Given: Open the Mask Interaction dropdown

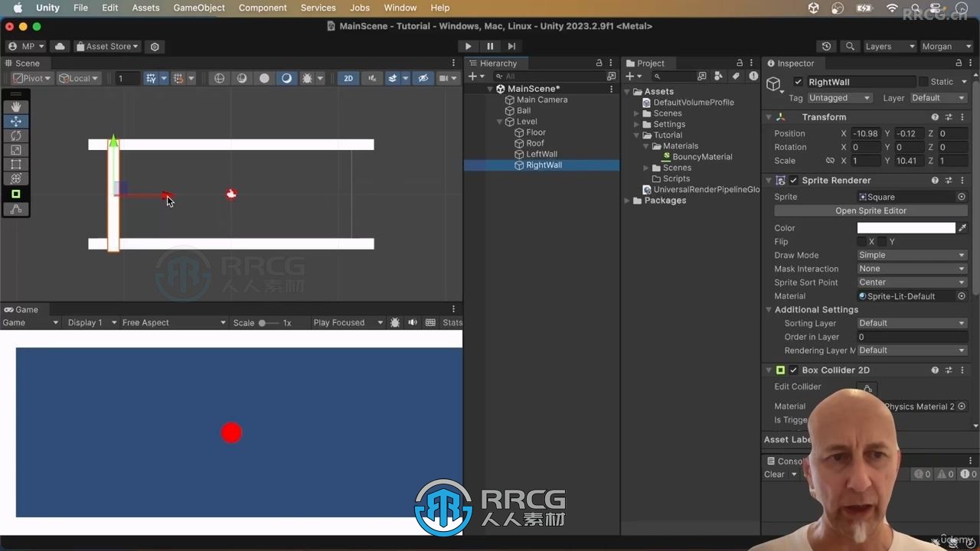Looking at the screenshot, I should pos(912,269).
